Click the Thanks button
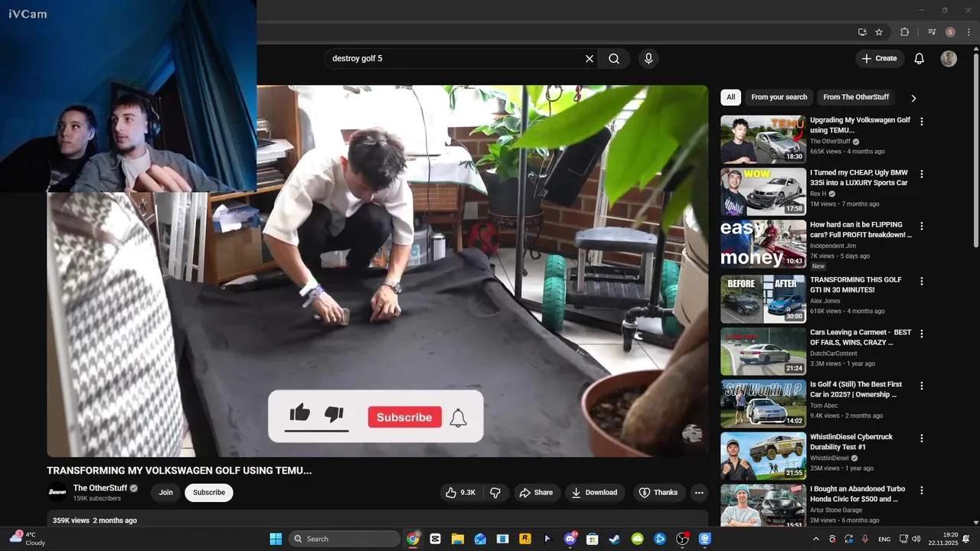Image resolution: width=980 pixels, height=551 pixels. [658, 492]
